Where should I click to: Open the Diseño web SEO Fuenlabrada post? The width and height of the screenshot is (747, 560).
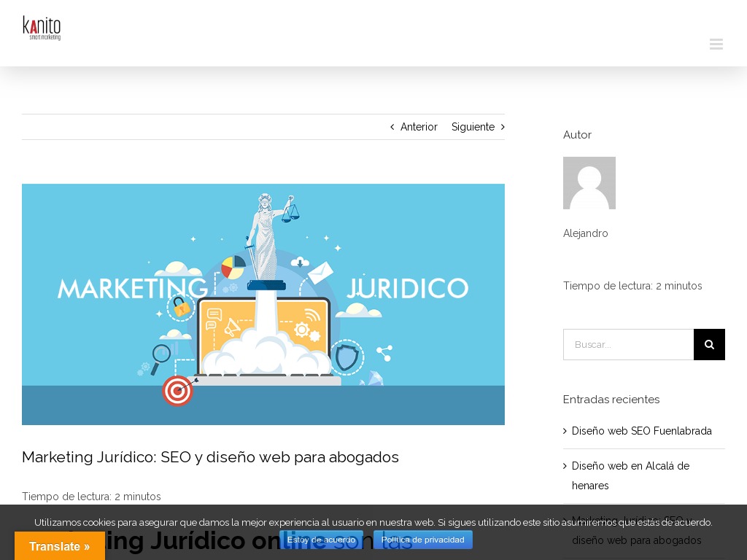point(641,431)
